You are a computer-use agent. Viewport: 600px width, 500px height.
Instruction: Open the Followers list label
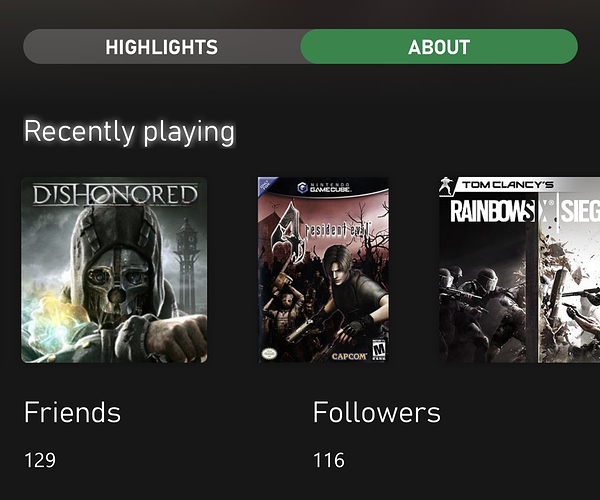[x=377, y=412]
